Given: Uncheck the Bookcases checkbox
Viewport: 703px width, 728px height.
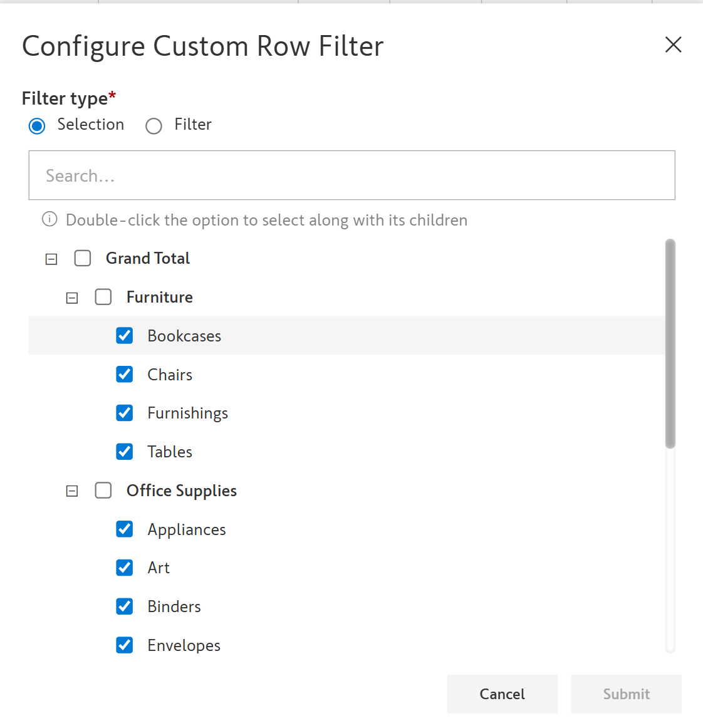Looking at the screenshot, I should coord(125,336).
